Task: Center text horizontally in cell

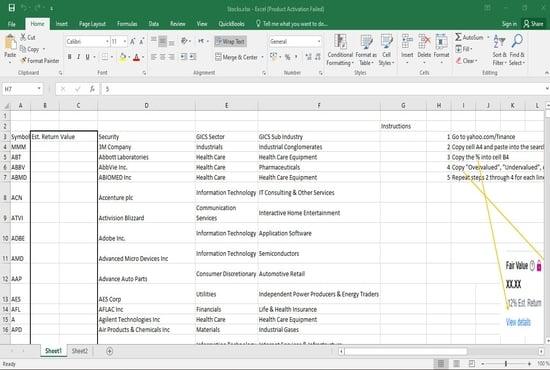Action: pyautogui.click(x=162, y=57)
